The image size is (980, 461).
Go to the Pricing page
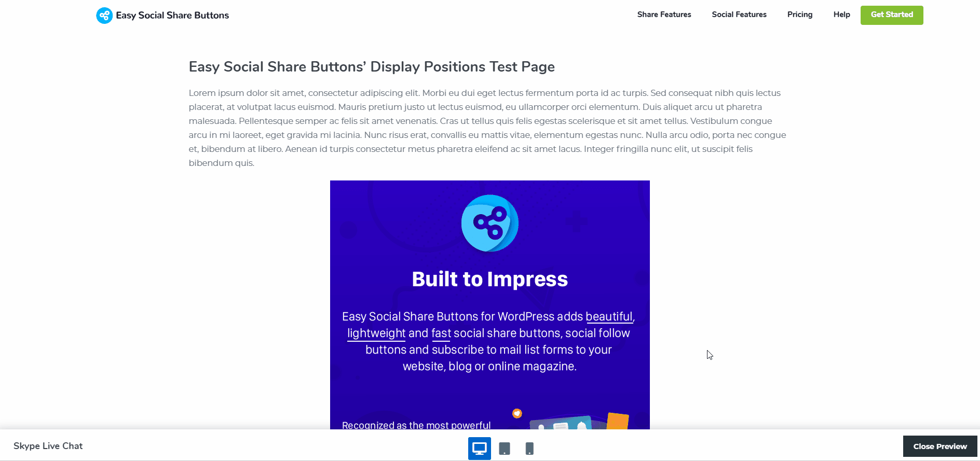point(799,15)
